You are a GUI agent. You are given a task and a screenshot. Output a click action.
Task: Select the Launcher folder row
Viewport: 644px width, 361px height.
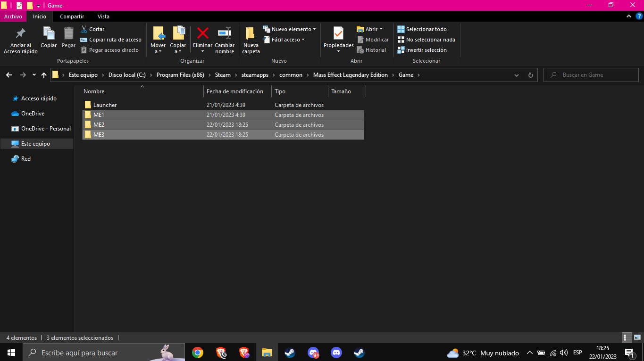pyautogui.click(x=223, y=105)
